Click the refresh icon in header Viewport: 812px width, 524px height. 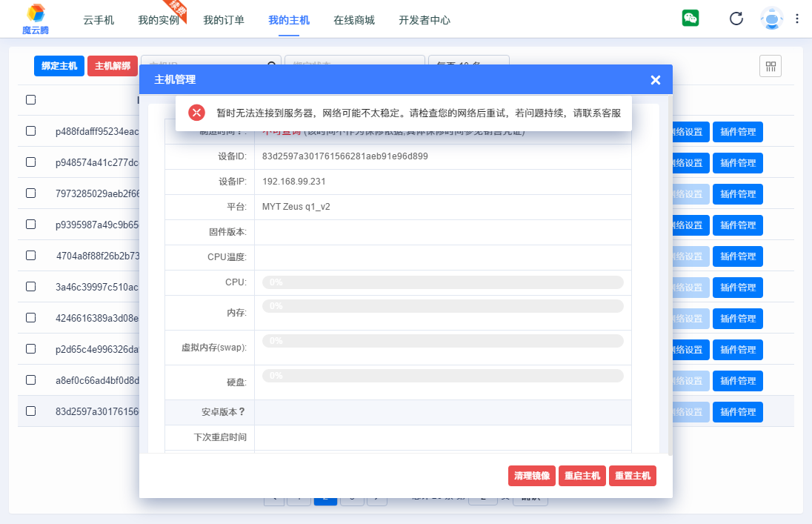[736, 19]
